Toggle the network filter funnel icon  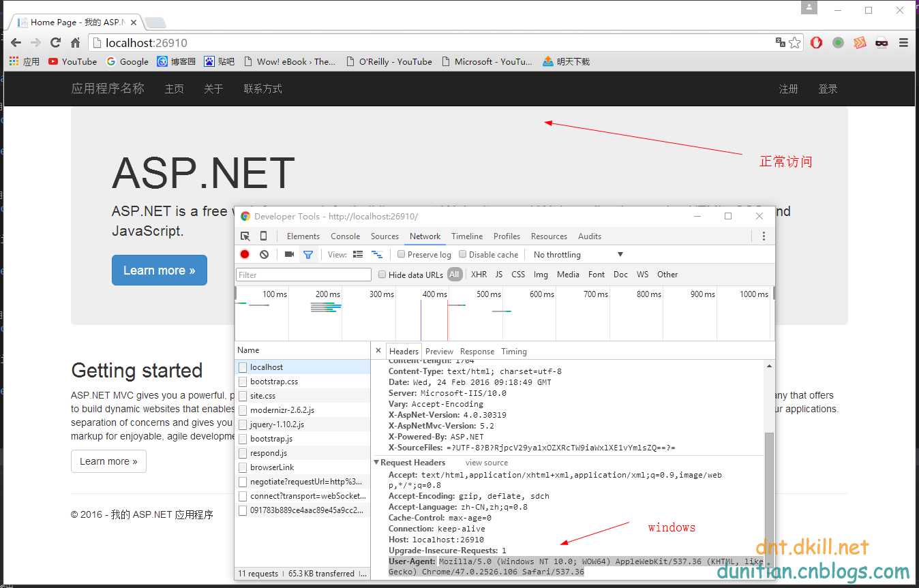click(x=308, y=254)
